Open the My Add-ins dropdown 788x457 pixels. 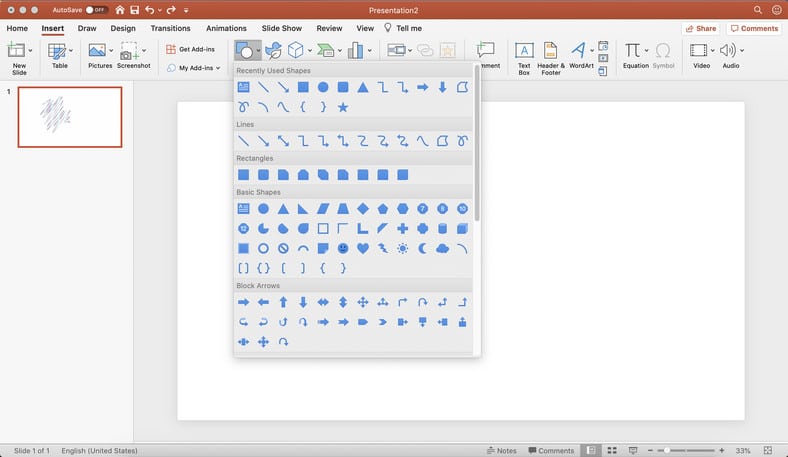point(194,68)
